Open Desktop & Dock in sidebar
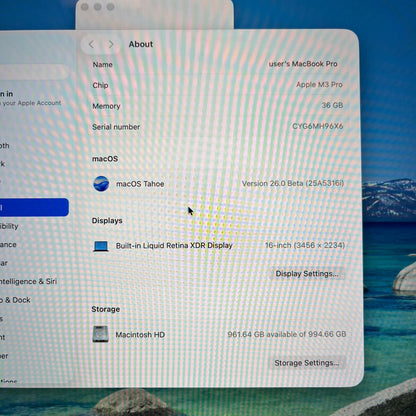The width and height of the screenshot is (416, 416). [x=15, y=300]
